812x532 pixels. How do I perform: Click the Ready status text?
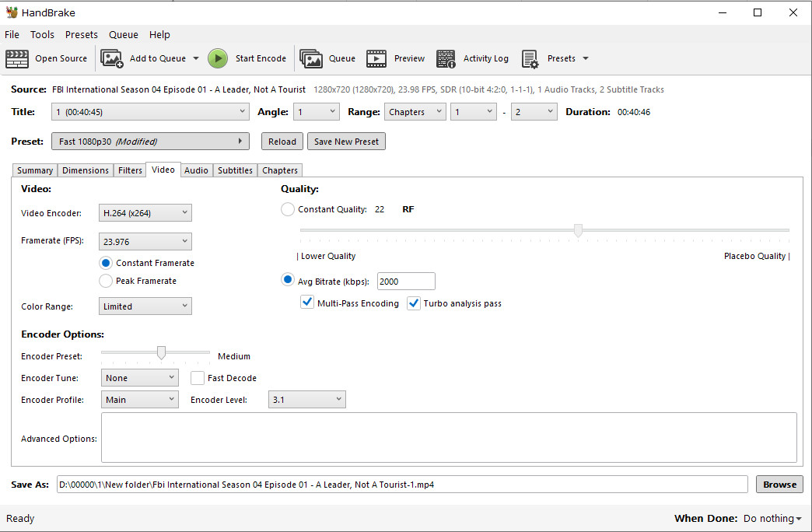tap(20, 519)
